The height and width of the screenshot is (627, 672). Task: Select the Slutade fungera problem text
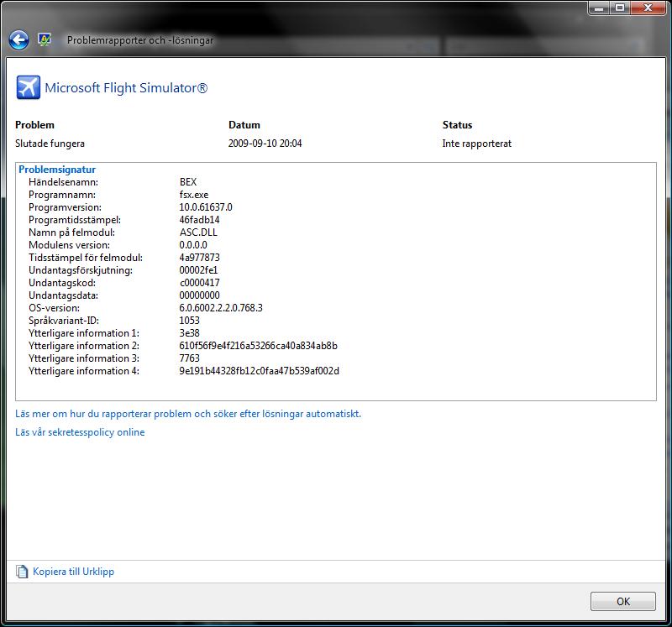pyautogui.click(x=50, y=144)
